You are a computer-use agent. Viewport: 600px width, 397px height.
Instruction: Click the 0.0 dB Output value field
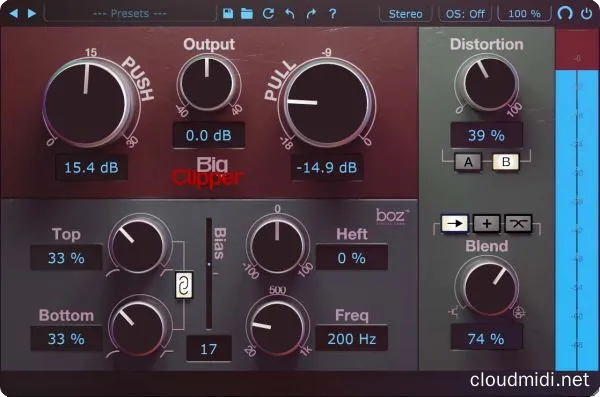pyautogui.click(x=209, y=135)
